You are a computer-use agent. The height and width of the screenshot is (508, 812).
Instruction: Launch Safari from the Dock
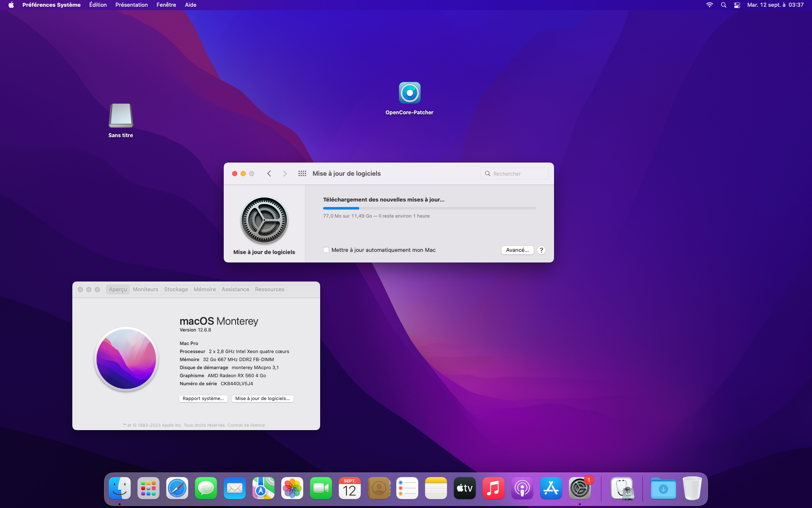177,488
